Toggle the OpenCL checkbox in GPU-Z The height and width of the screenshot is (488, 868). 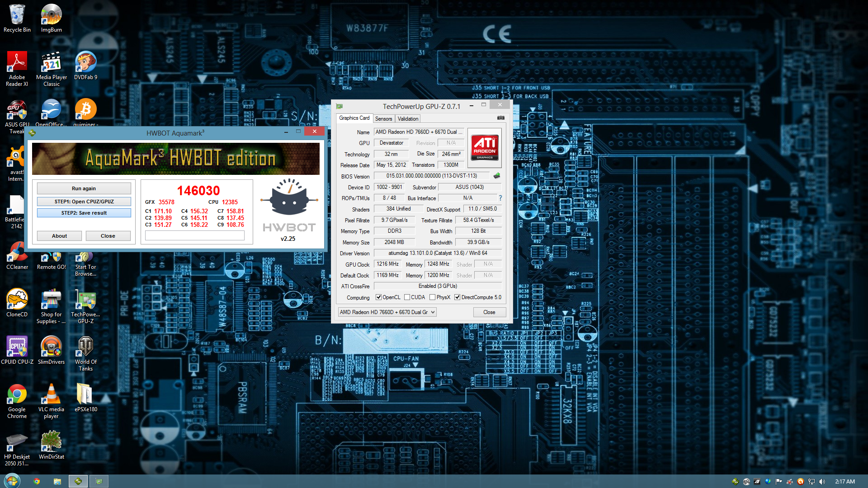(x=378, y=297)
